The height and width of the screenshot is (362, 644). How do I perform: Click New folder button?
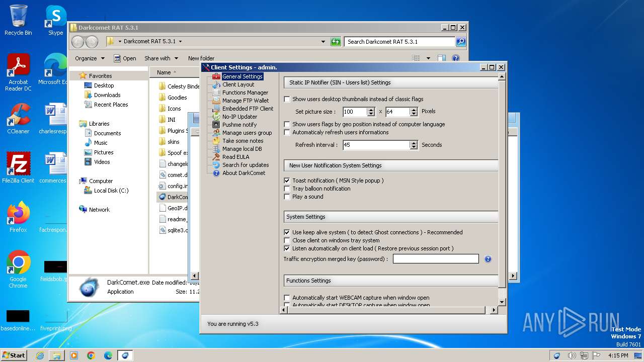click(201, 58)
